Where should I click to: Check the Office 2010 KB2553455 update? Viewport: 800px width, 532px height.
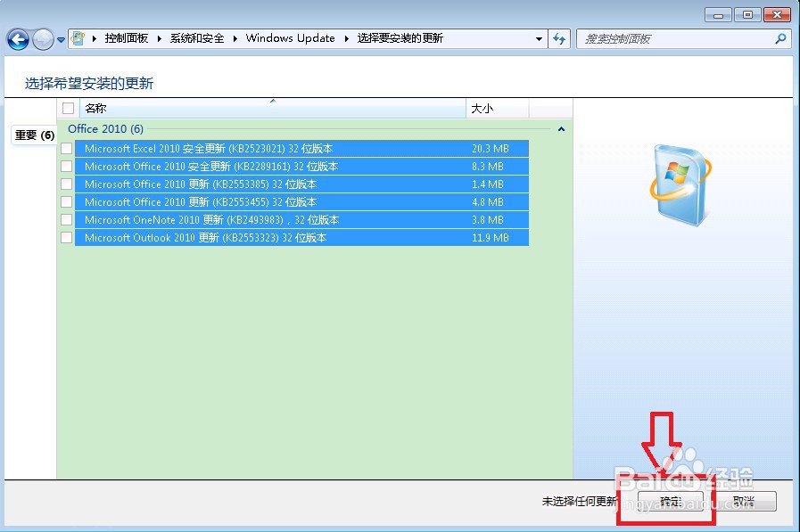(x=68, y=202)
